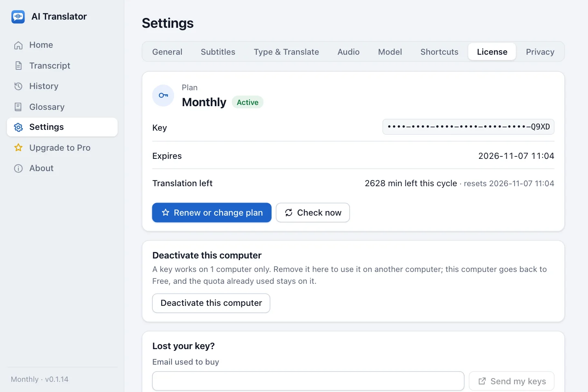This screenshot has height=392, width=588.
Task: Focus the Email used to buy field
Action: click(x=308, y=381)
